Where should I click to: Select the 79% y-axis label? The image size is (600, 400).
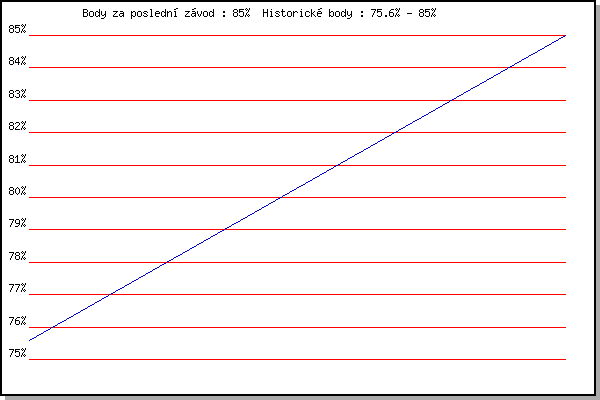pyautogui.click(x=17, y=224)
